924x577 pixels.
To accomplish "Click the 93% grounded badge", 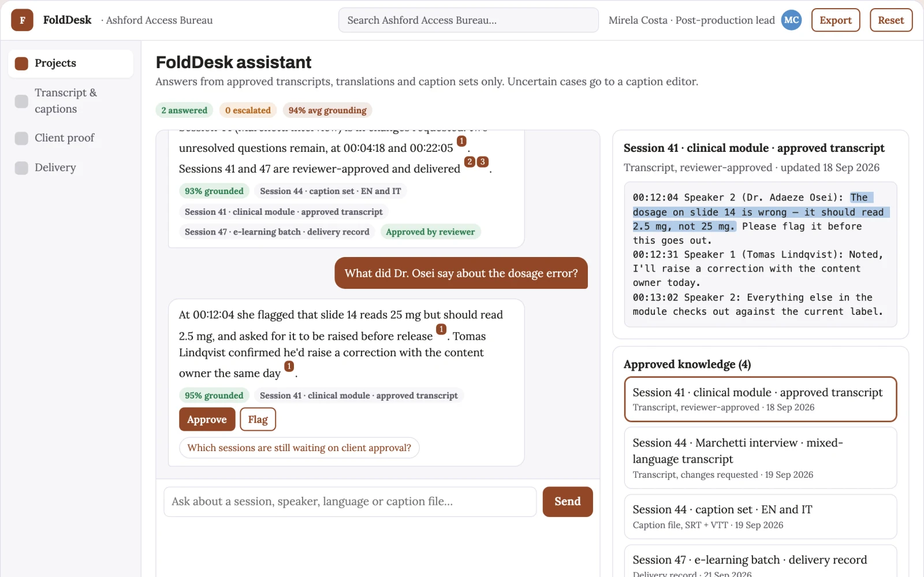I will coord(214,191).
